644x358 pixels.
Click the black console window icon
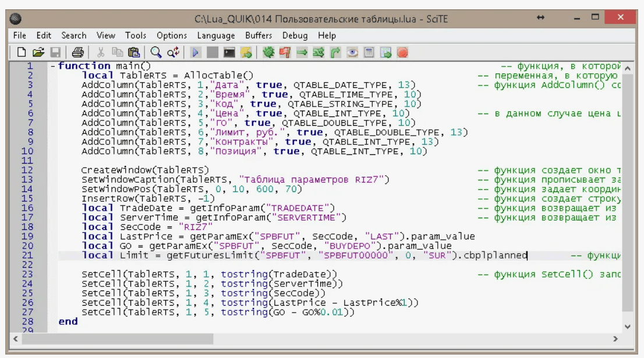pos(229,52)
